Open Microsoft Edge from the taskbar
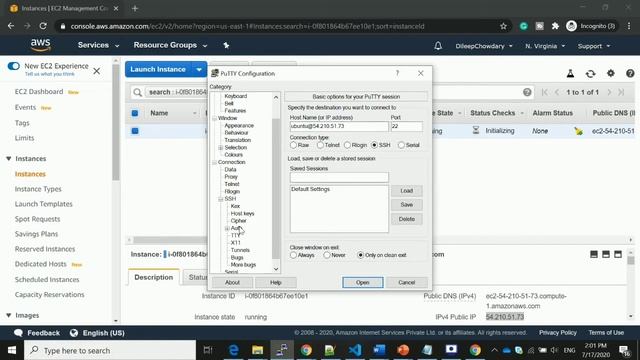 click(233, 350)
